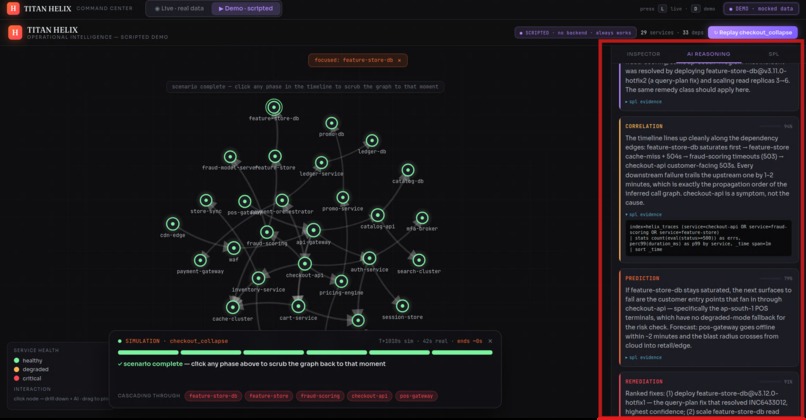
Task: Scrub to the last timeline phase segment
Action: coord(462,353)
